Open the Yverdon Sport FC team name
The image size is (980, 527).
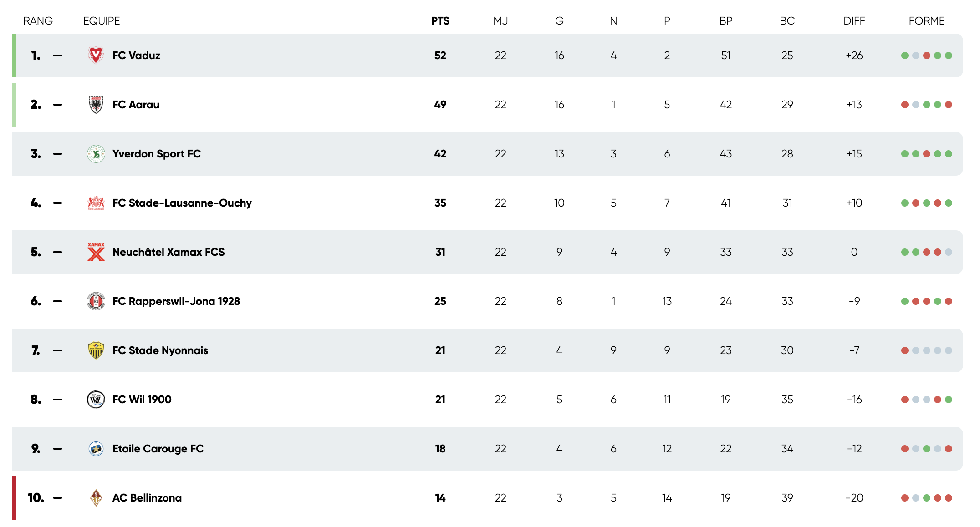pyautogui.click(x=156, y=154)
